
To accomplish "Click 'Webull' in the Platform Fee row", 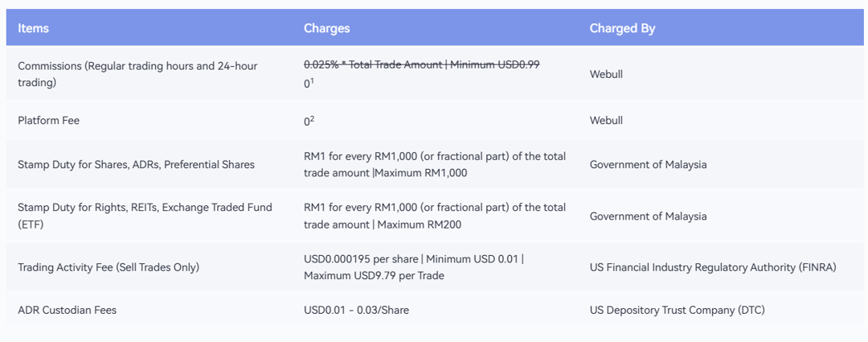I will pyautogui.click(x=606, y=120).
